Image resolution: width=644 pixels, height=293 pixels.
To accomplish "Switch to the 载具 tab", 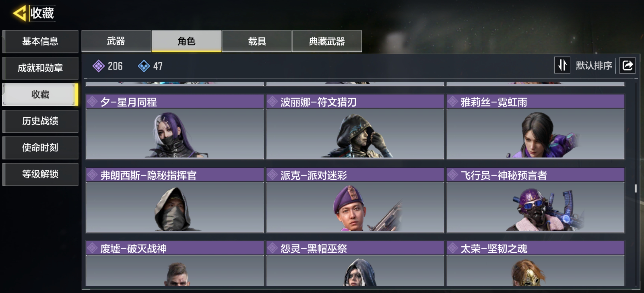I will [257, 41].
